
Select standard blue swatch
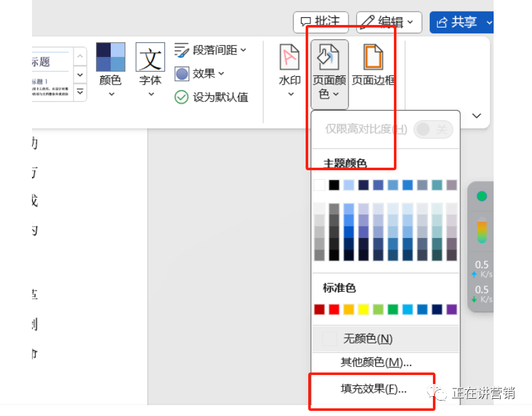pyautogui.click(x=422, y=309)
